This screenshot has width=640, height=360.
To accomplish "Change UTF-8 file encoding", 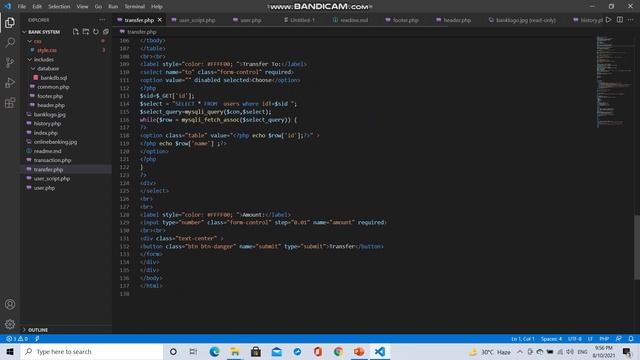I will pos(574,339).
